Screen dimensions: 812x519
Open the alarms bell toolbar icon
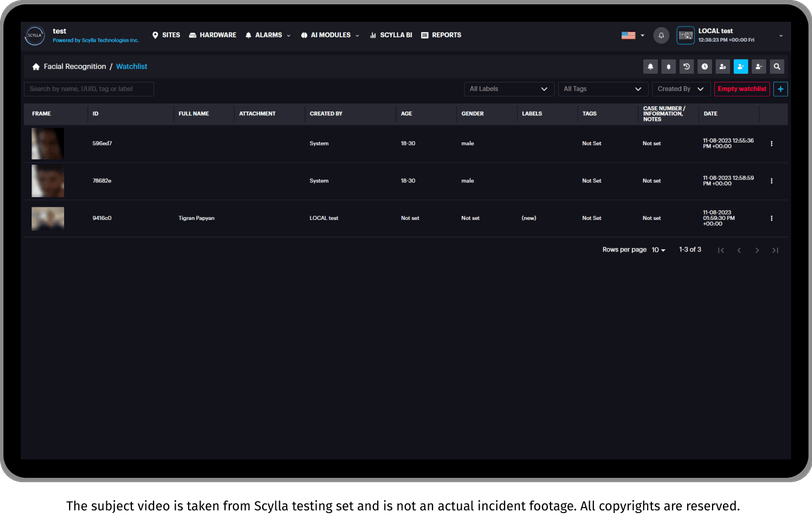click(650, 66)
